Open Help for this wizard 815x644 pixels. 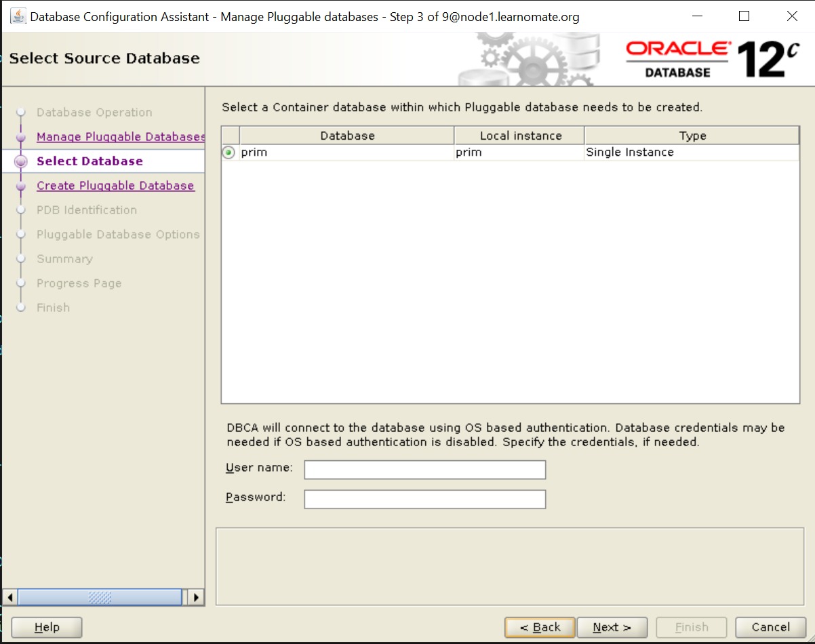tap(47, 627)
